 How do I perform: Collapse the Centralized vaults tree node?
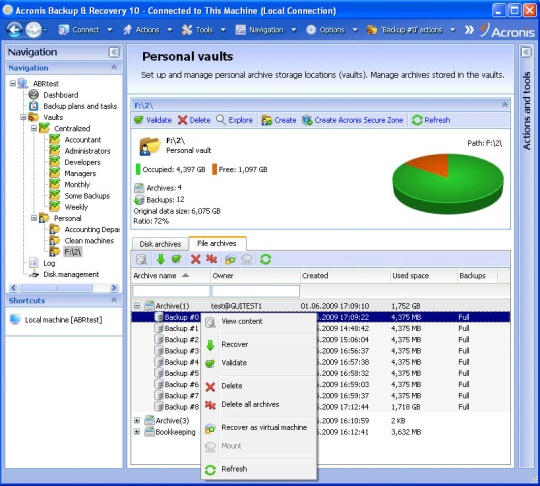coord(34,128)
